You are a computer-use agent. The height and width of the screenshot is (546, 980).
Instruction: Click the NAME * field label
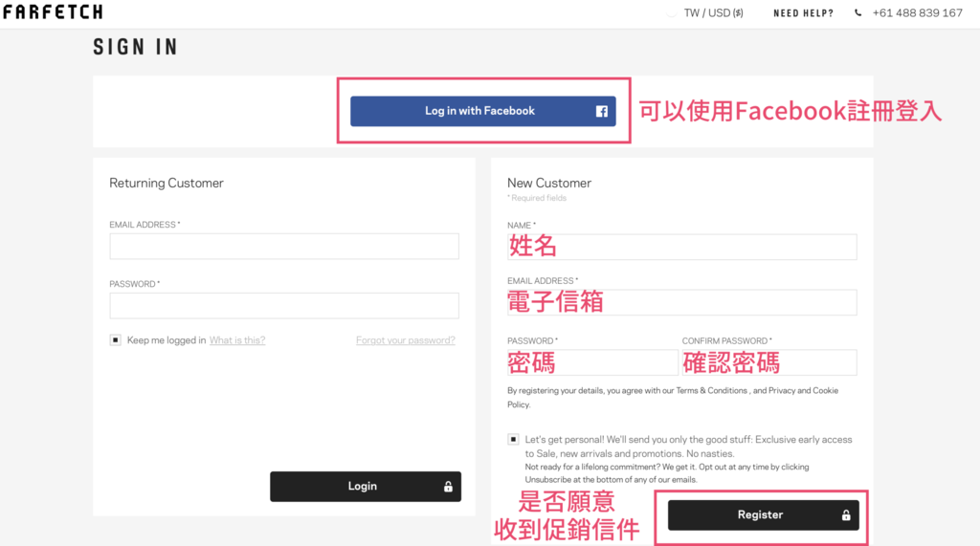tap(522, 225)
